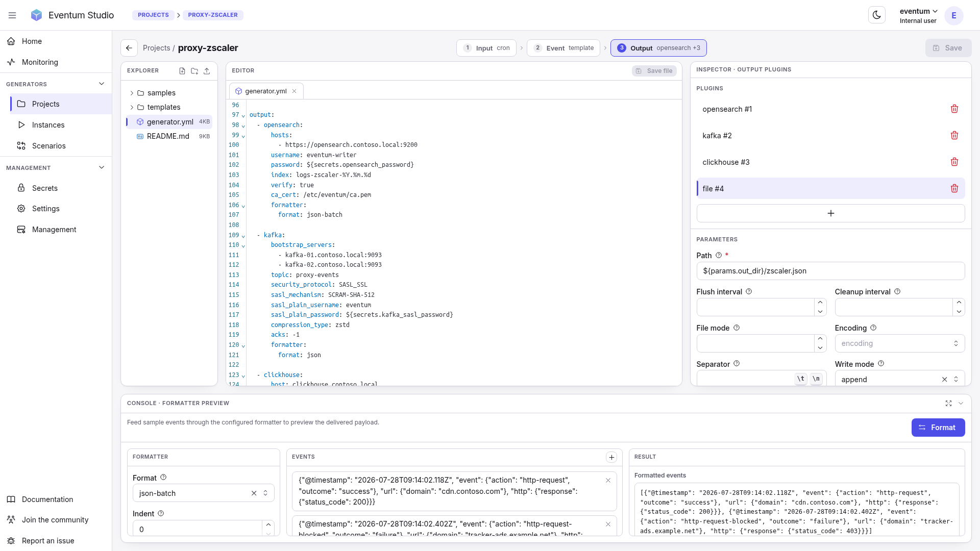Remove the first sample event
This screenshot has width=980, height=551.
click(x=608, y=481)
